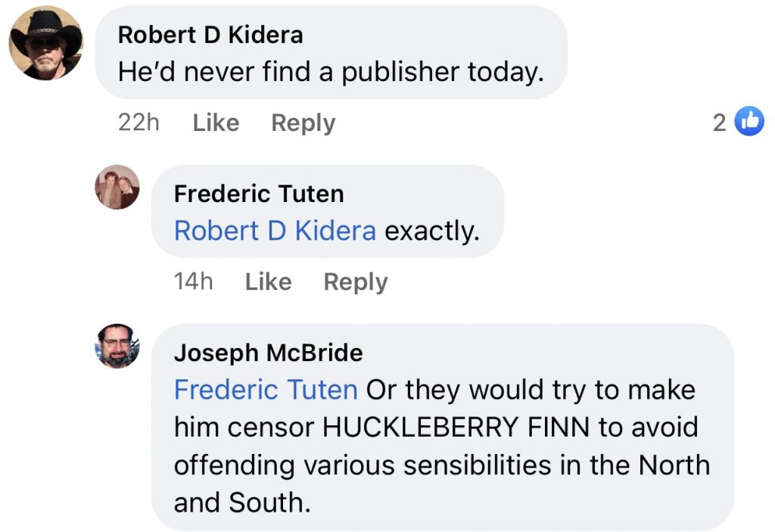The width and height of the screenshot is (775, 532).
Task: View the reaction count of 2
Action: click(719, 123)
